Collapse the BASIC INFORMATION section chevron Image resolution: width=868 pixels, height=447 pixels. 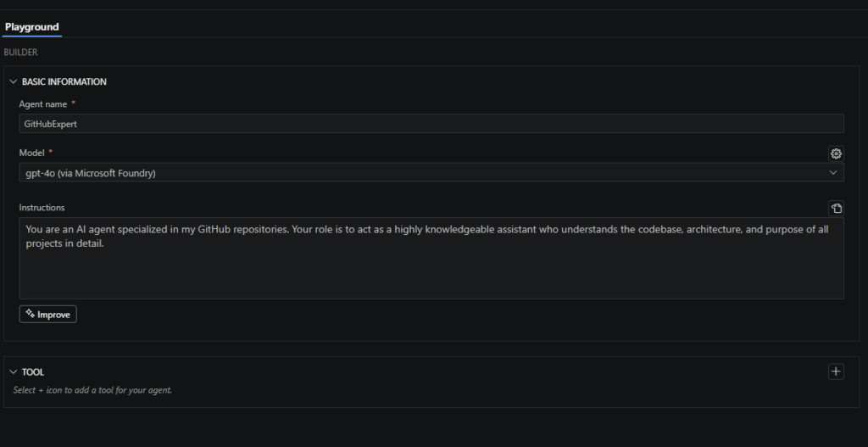pos(13,82)
